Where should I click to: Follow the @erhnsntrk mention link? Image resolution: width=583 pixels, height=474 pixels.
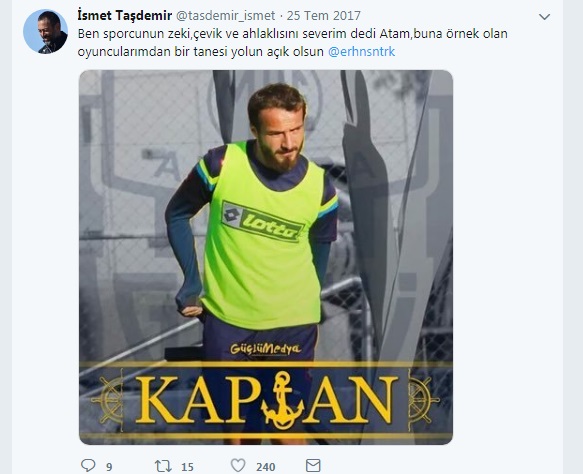coord(361,51)
